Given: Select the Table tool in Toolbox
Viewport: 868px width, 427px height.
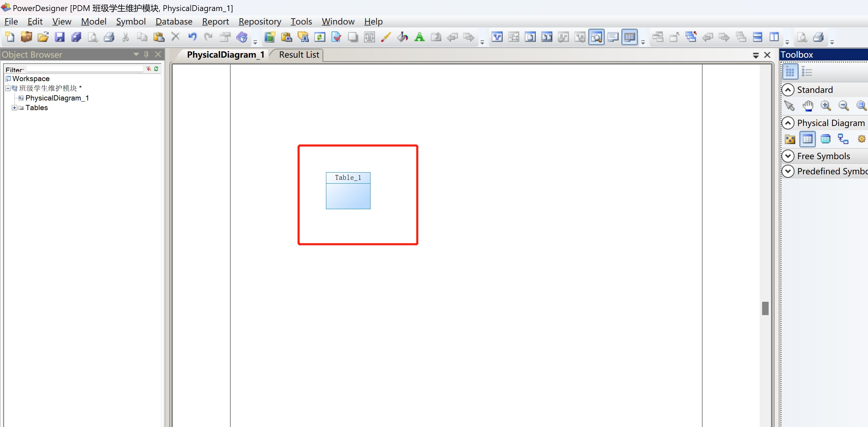Looking at the screenshot, I should 807,139.
